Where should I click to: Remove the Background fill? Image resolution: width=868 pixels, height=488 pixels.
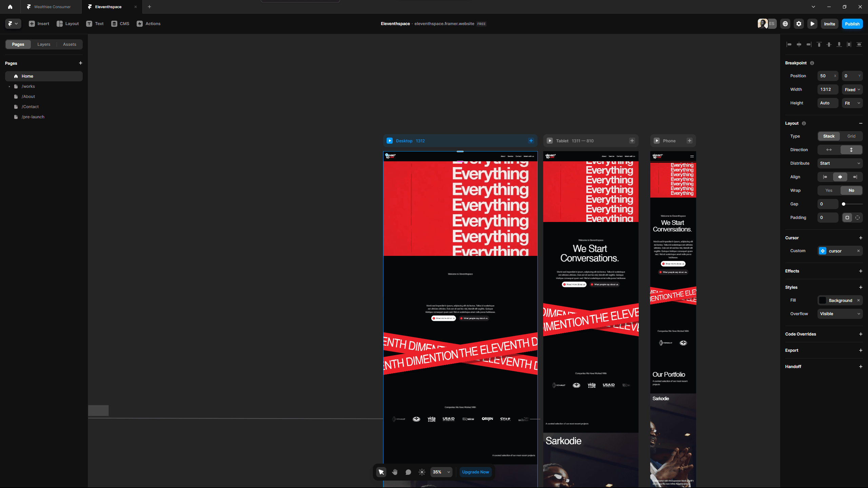click(859, 300)
